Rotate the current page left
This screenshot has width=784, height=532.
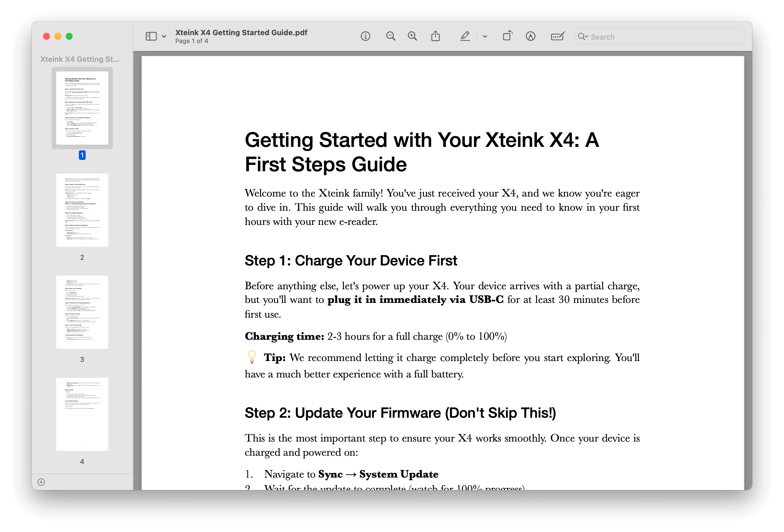(x=508, y=35)
